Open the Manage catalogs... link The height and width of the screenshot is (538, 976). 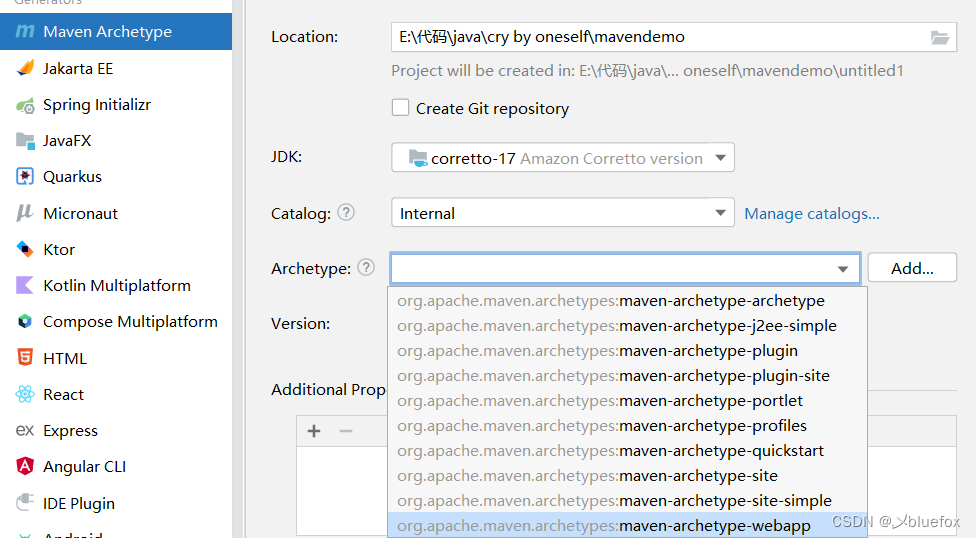click(812, 214)
